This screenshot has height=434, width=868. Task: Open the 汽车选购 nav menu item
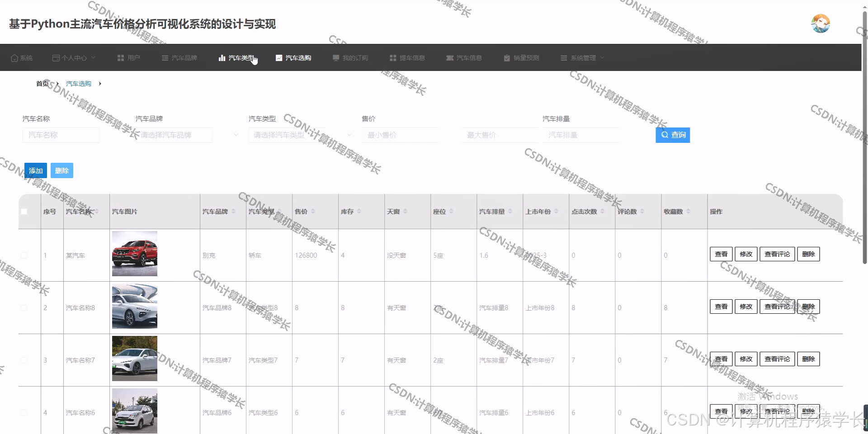[x=293, y=58]
